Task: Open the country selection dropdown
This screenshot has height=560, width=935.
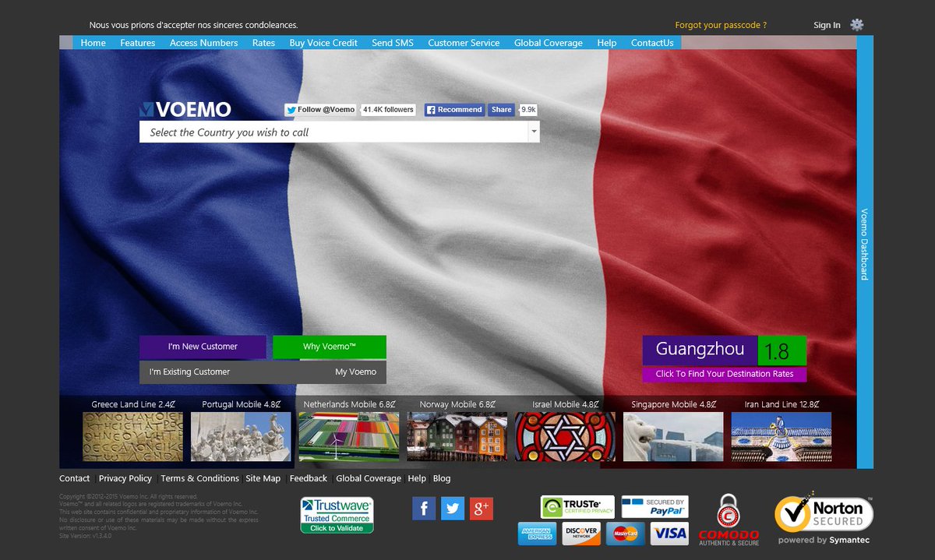Action: point(532,132)
